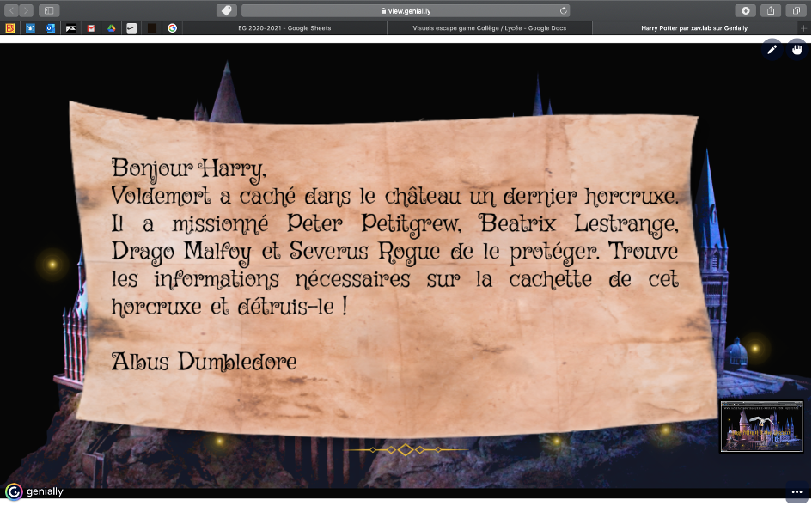Open the Google pinned tab
Screen dimensions: 812x506
tap(172, 28)
